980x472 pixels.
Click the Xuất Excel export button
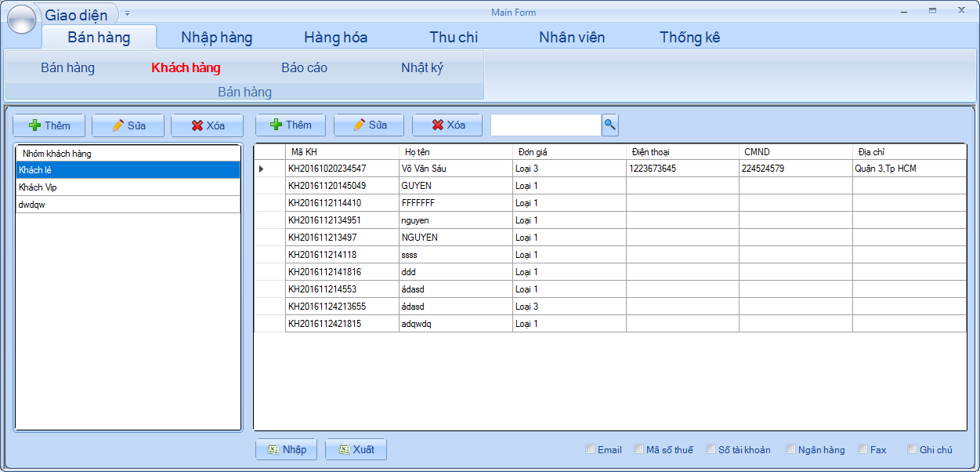(x=356, y=449)
